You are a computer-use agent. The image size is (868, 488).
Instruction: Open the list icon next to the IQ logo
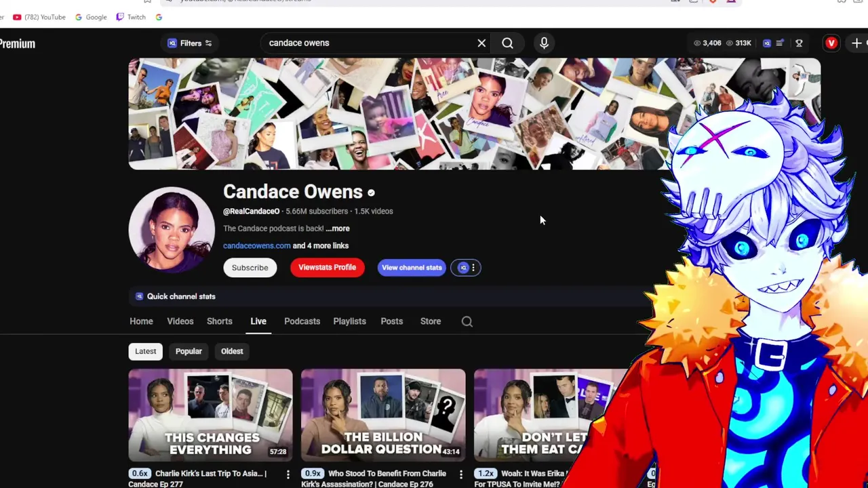tap(780, 43)
